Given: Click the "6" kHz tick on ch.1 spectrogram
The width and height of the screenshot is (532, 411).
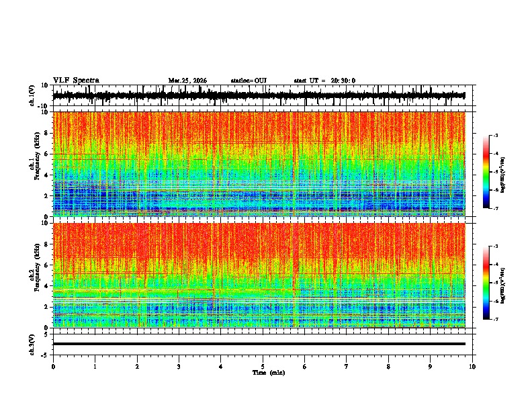Looking at the screenshot, I should (x=47, y=154).
